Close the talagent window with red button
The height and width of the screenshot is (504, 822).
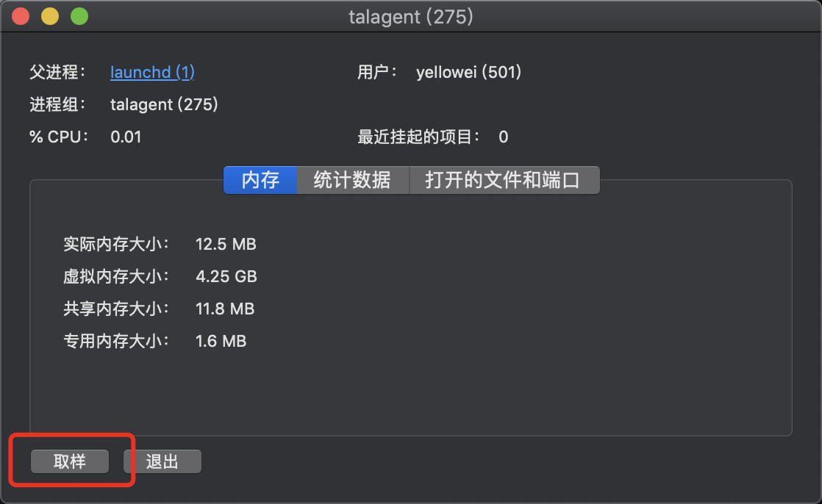click(x=21, y=16)
